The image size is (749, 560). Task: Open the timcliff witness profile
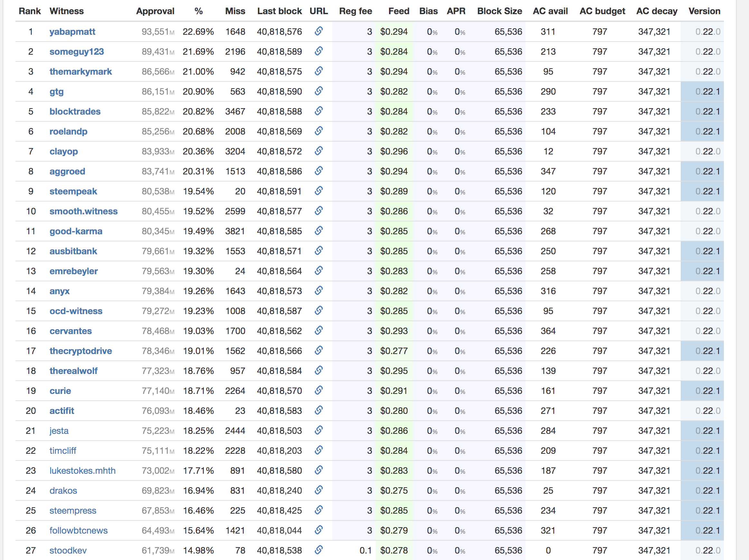[x=63, y=451]
